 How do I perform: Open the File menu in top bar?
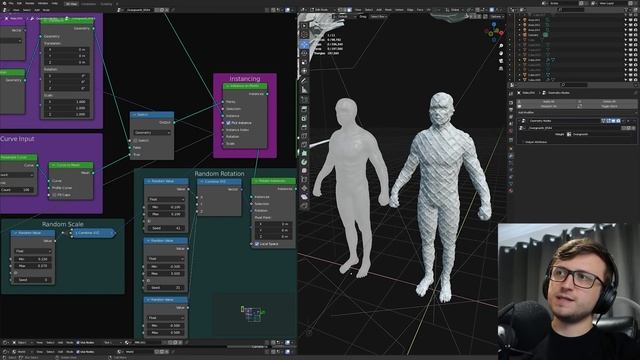[x=11, y=3]
